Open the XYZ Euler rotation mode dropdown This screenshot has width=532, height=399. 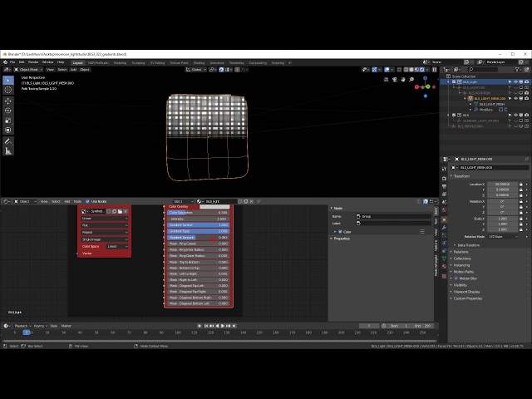pos(503,236)
